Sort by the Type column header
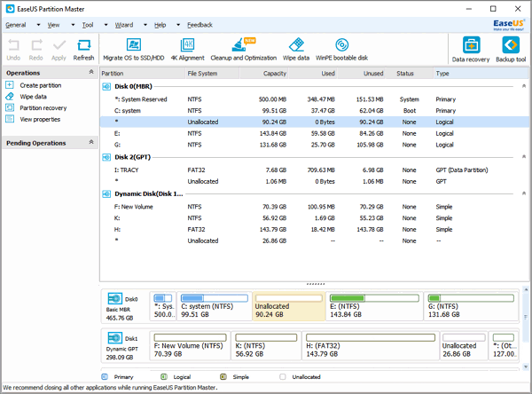The width and height of the screenshot is (532, 394). pyautogui.click(x=481, y=74)
